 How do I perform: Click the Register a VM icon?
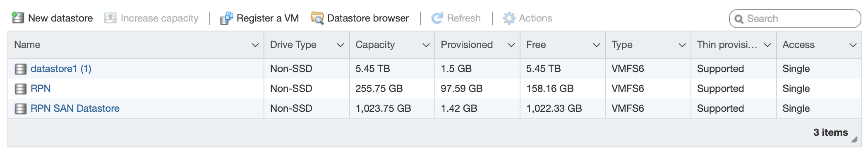(226, 18)
